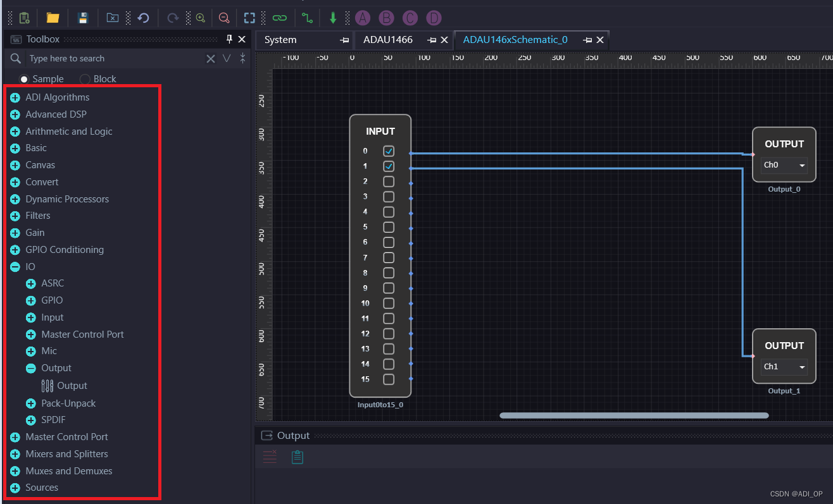Enable input channel 2 checkbox

tap(389, 181)
